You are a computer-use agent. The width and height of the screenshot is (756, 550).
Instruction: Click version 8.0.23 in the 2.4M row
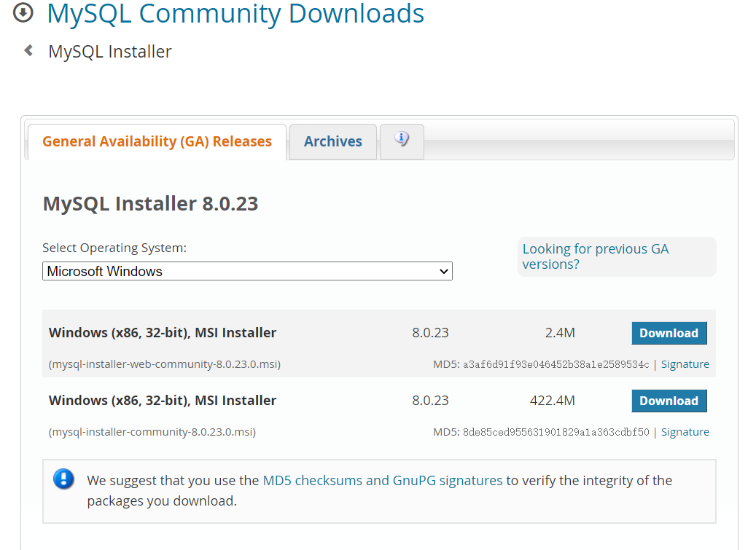pyautogui.click(x=430, y=333)
